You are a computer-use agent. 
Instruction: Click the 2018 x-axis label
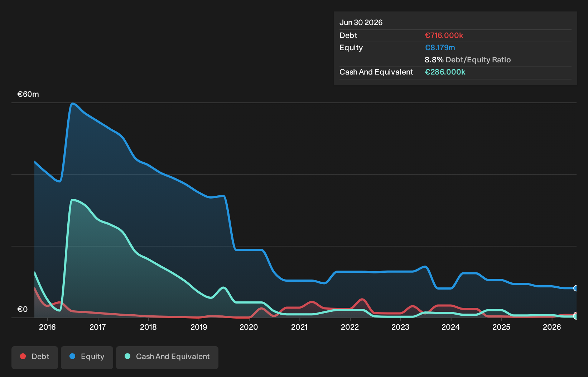(148, 327)
